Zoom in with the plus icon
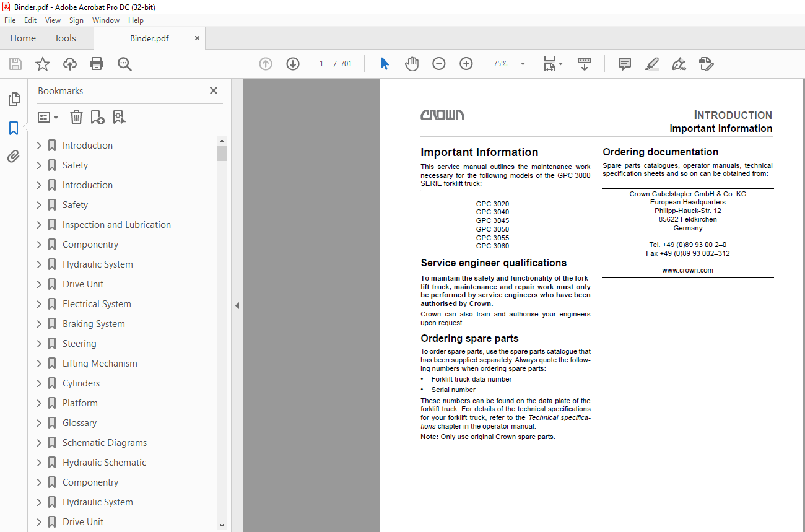The height and width of the screenshot is (532, 805). pos(466,64)
